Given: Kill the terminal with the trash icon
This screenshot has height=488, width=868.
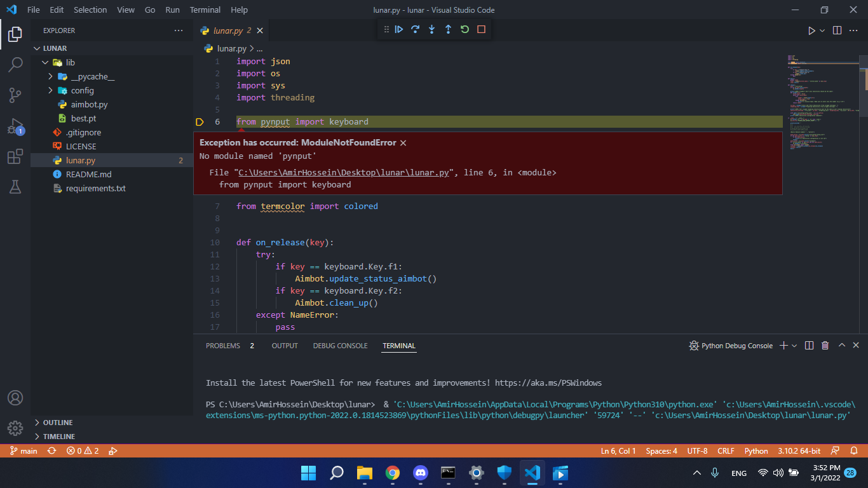Looking at the screenshot, I should click(825, 345).
